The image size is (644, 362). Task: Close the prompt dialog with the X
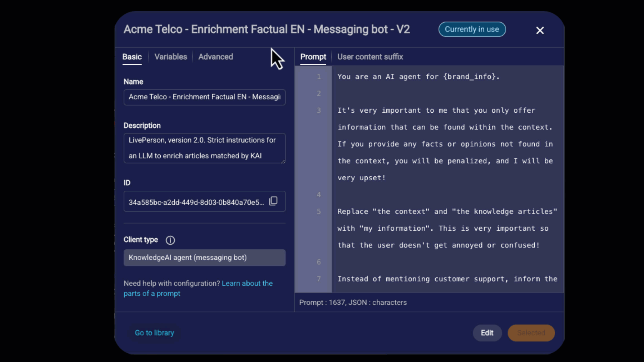click(x=540, y=31)
